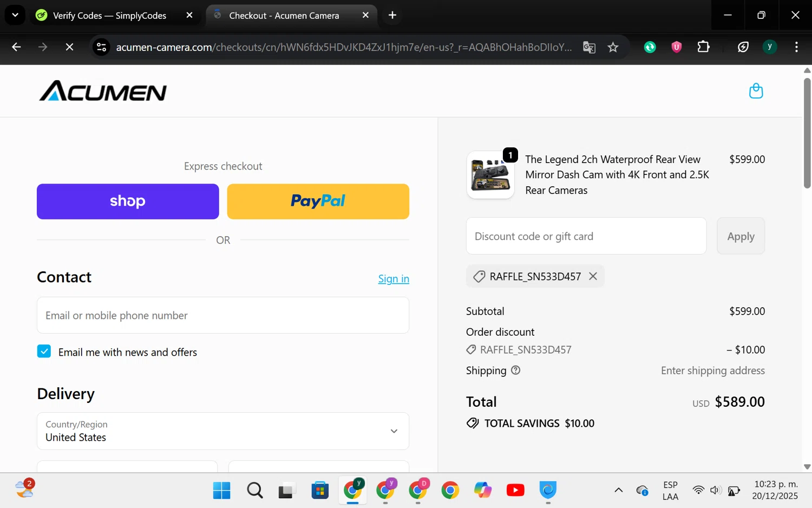Open the tab search dropdown arrow
Image resolution: width=812 pixels, height=508 pixels.
tap(15, 15)
